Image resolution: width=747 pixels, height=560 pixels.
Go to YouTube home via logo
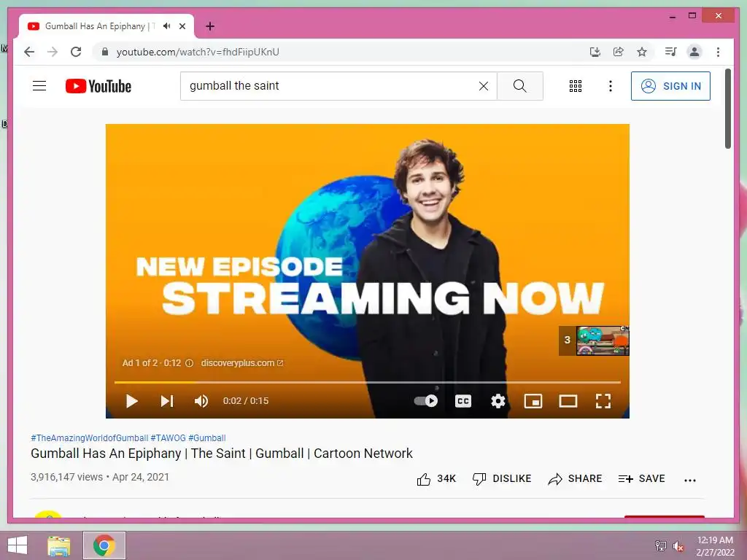tap(98, 86)
